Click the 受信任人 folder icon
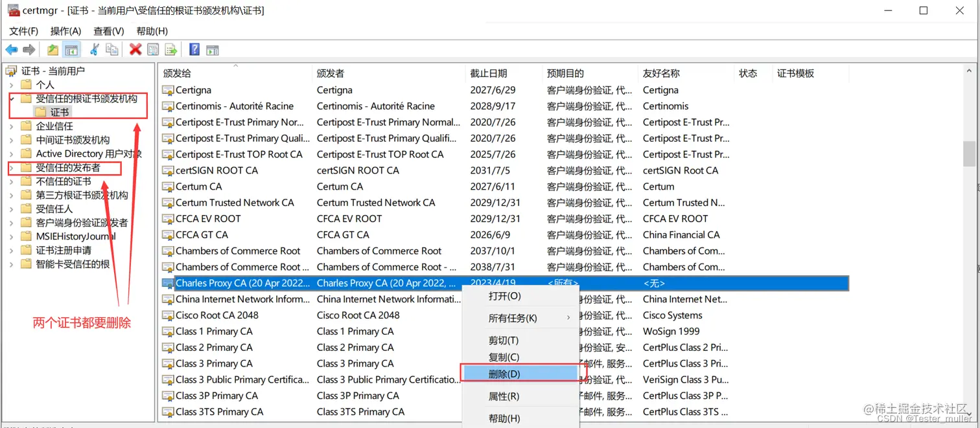Viewport: 980px width, 428px height. click(x=26, y=209)
